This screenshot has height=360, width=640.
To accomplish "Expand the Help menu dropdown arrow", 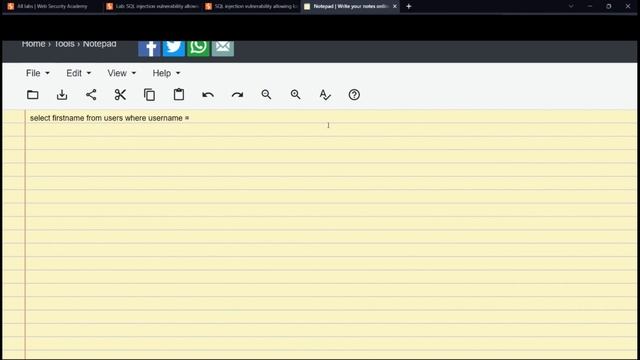I will (x=178, y=73).
